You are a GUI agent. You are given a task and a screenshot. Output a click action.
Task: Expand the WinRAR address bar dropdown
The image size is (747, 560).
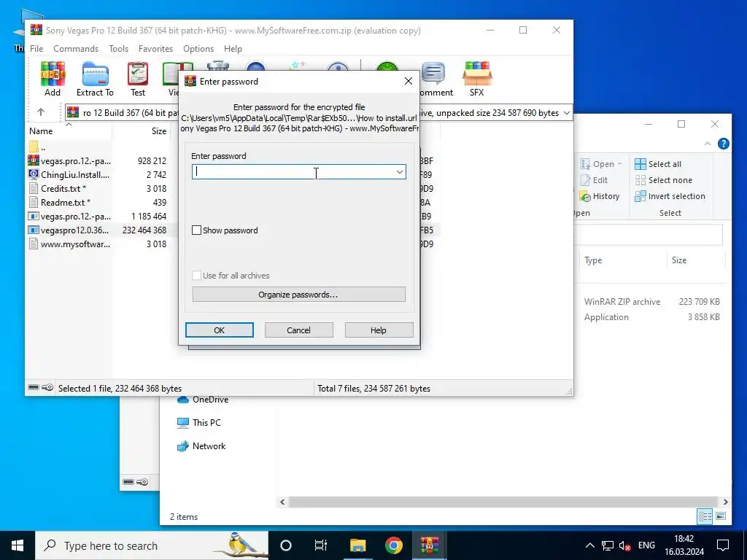point(566,113)
